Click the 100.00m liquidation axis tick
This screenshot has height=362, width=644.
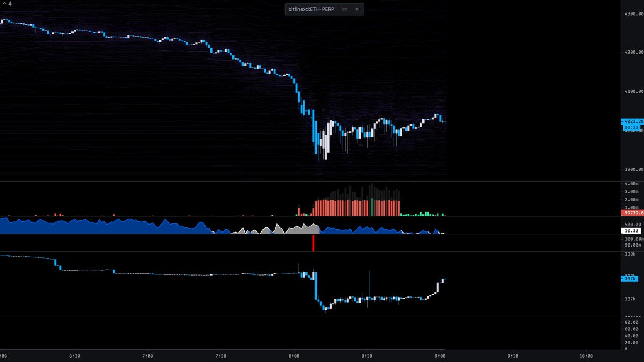[633, 238]
